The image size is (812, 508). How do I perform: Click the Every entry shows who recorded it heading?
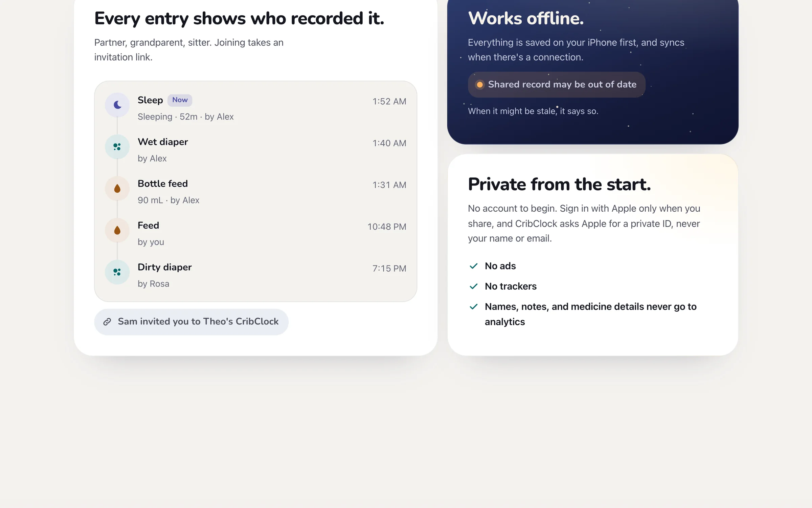point(239,19)
